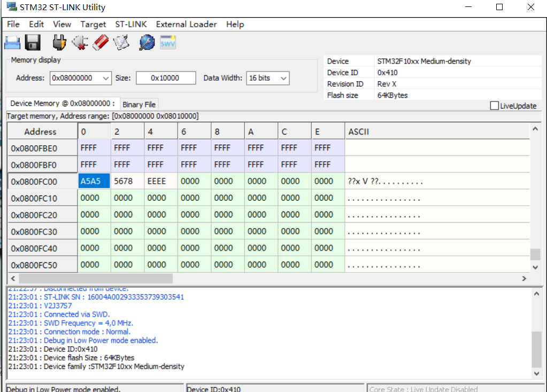Click the Device ID 0x410 value
The width and height of the screenshot is (547, 392).
387,73
